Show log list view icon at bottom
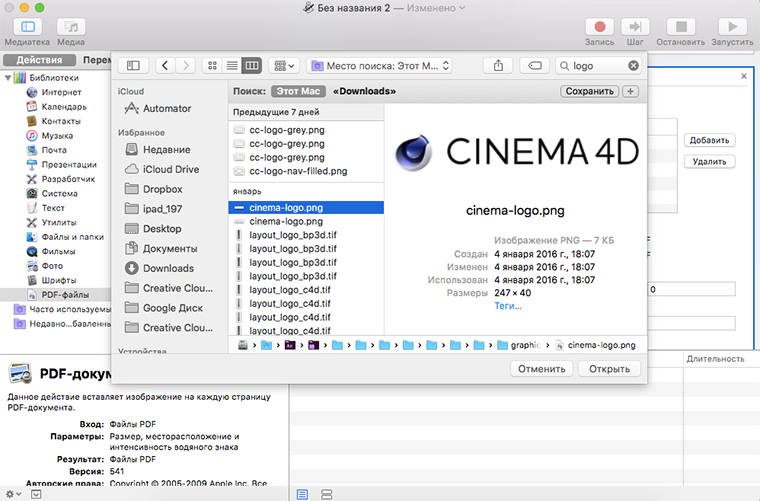The width and height of the screenshot is (760, 501). (302, 494)
